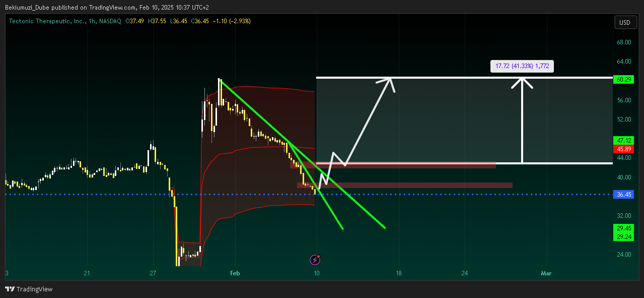Click the lightning event marker icon
Screen dimensions: 644x298
coord(315,260)
